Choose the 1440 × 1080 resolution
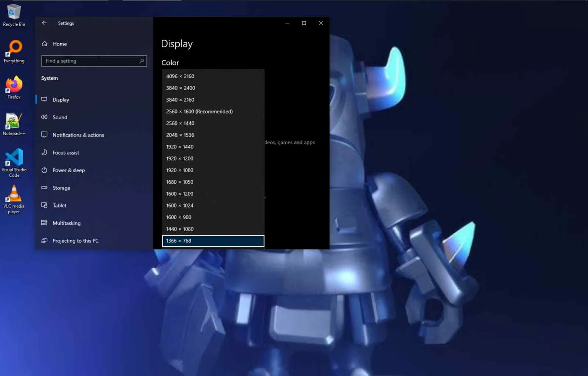The image size is (588, 376). click(x=213, y=229)
